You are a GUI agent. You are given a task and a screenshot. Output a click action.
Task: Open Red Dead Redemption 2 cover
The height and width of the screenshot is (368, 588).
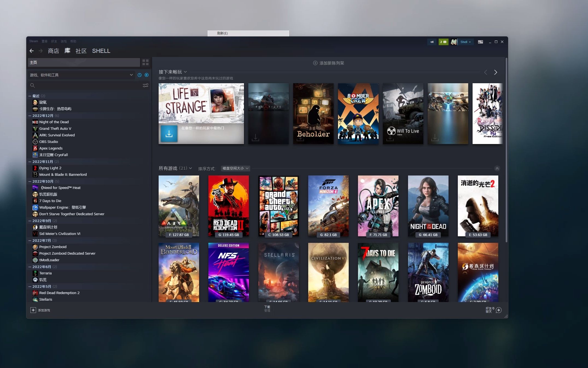coord(229,206)
